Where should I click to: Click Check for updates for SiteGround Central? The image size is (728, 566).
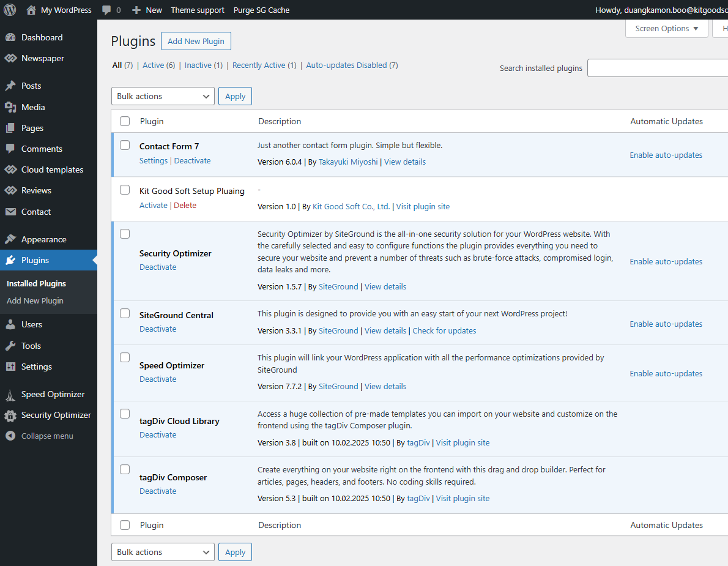click(444, 331)
